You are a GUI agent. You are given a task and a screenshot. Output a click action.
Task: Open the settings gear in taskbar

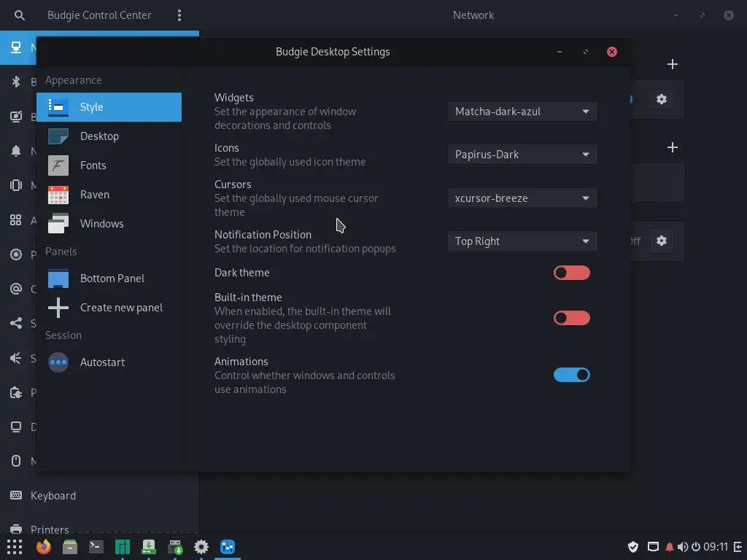201,547
